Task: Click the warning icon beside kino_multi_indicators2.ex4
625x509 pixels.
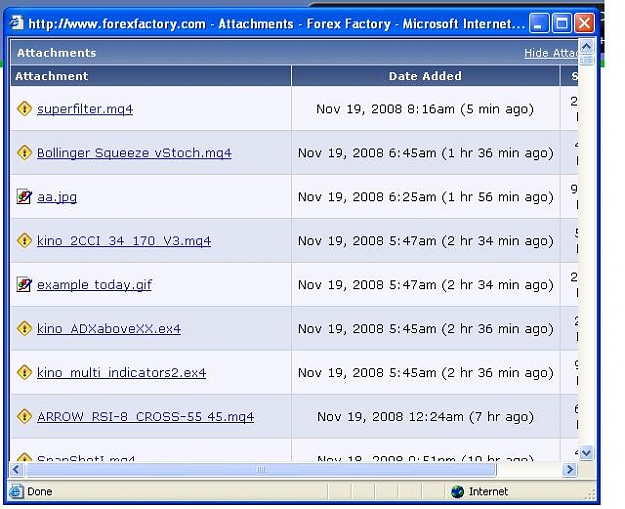Action: (x=24, y=372)
